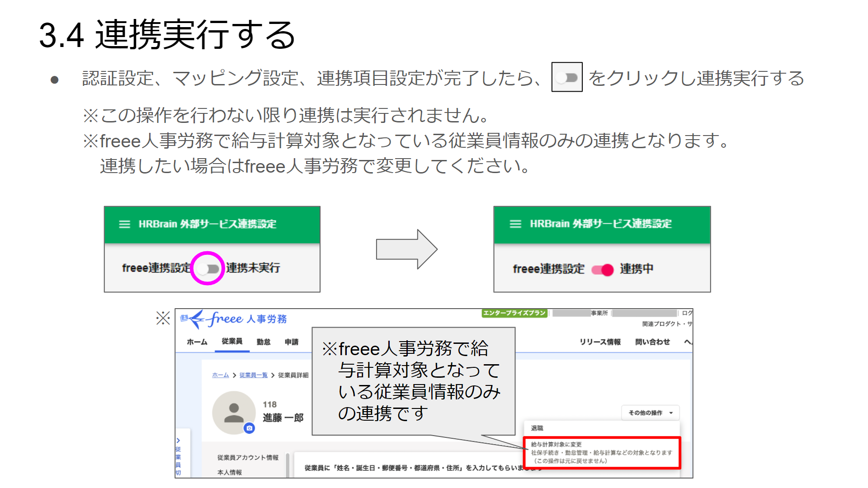Click the employee number 118
The image size is (868, 488).
269,404
